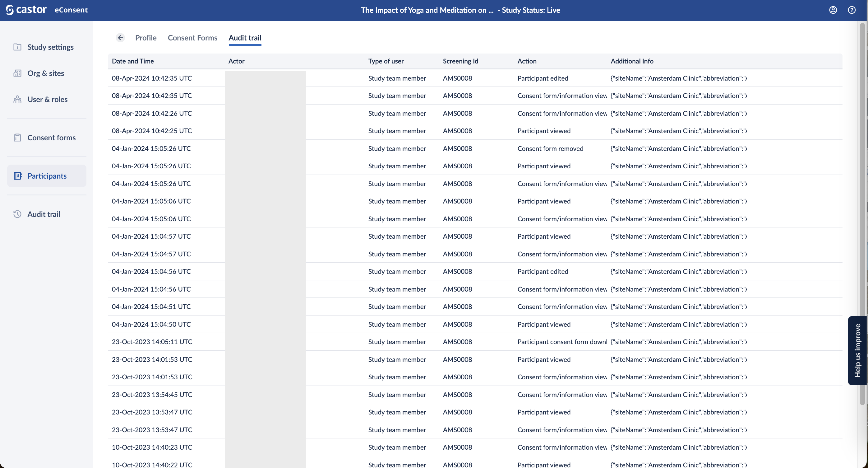Click the Screening Id column header
The height and width of the screenshot is (468, 868).
point(460,61)
